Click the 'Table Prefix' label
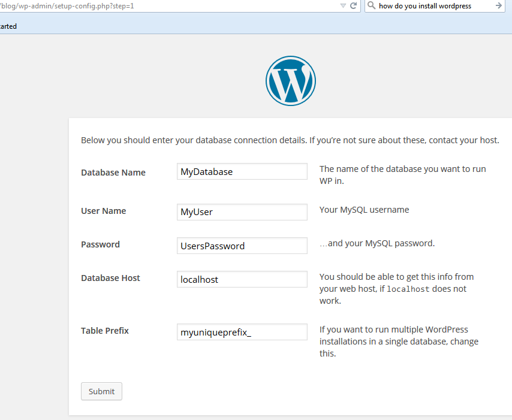The image size is (512, 420). pos(105,331)
